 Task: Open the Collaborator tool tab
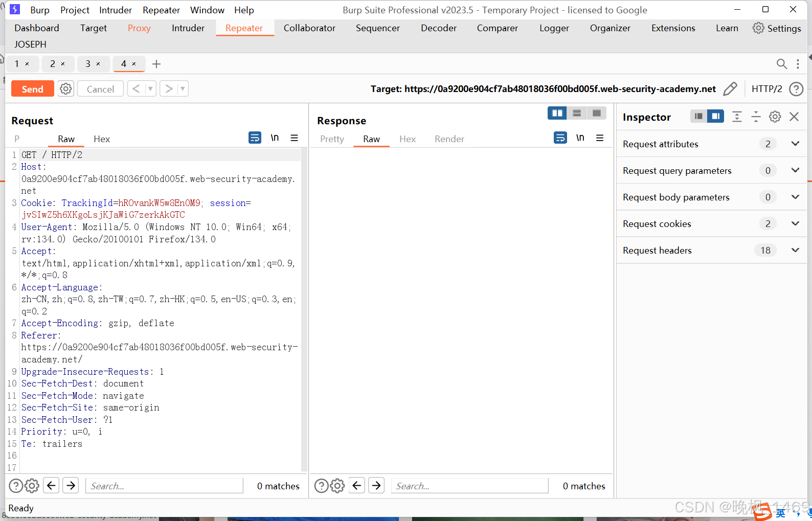click(x=309, y=28)
